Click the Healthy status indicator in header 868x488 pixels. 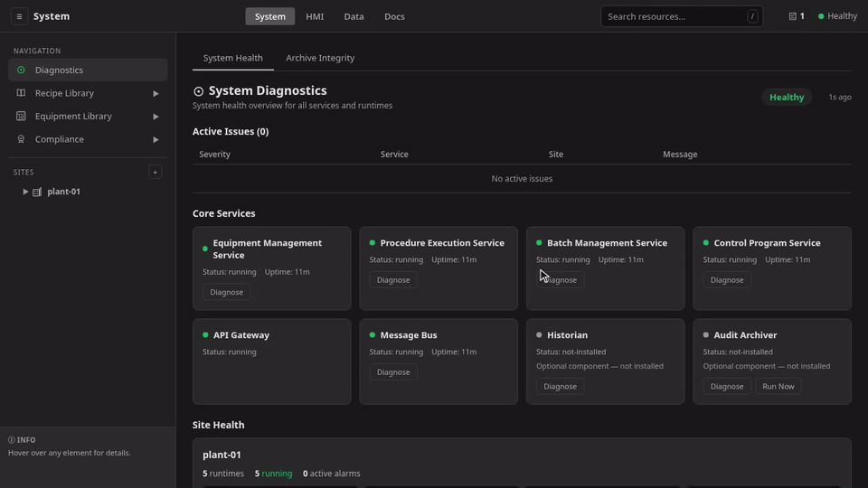(837, 16)
